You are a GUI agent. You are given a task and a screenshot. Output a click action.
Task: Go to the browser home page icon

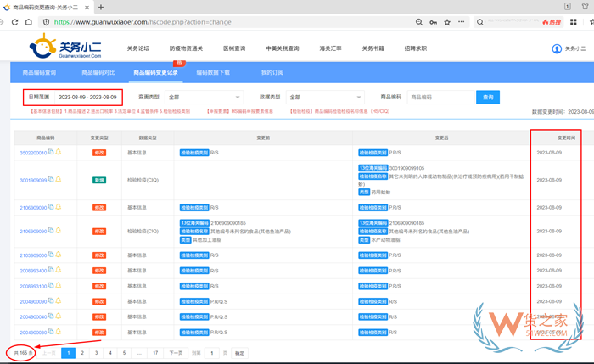click(x=28, y=22)
